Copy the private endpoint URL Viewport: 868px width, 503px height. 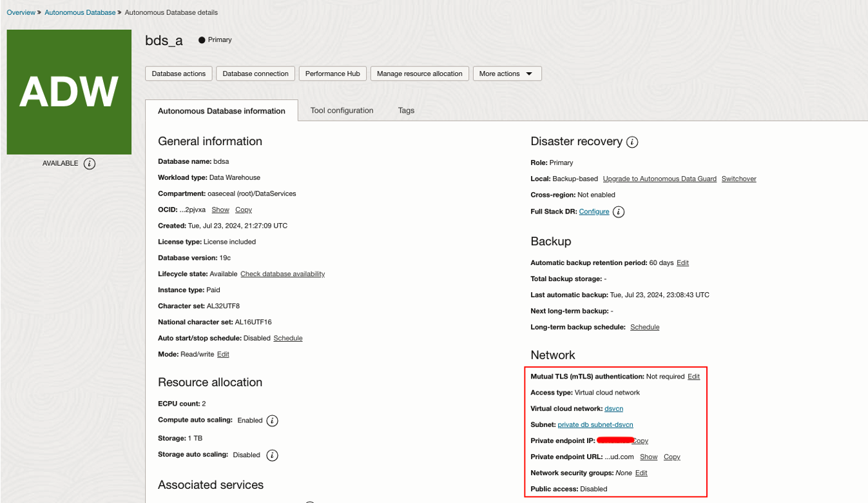(672, 457)
